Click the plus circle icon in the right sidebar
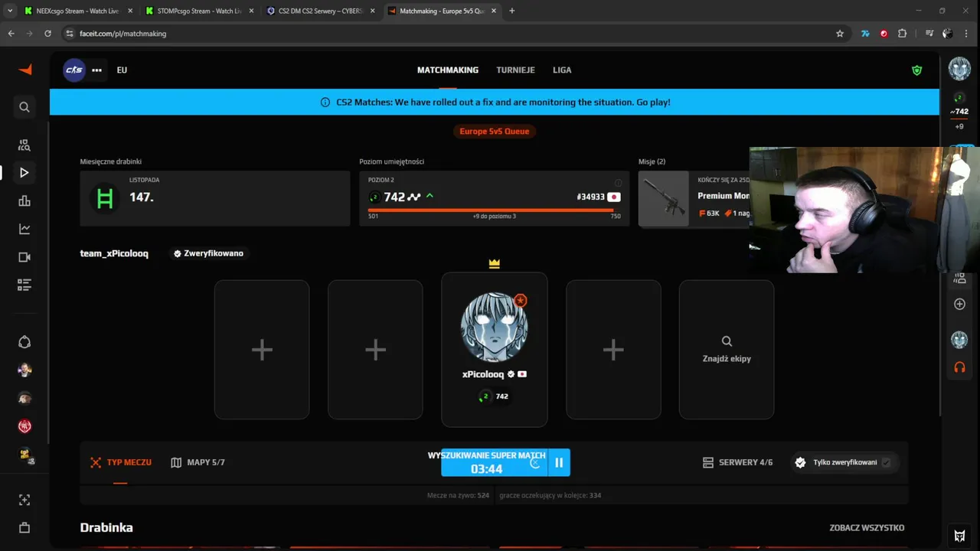This screenshot has height=551, width=980. click(x=959, y=304)
